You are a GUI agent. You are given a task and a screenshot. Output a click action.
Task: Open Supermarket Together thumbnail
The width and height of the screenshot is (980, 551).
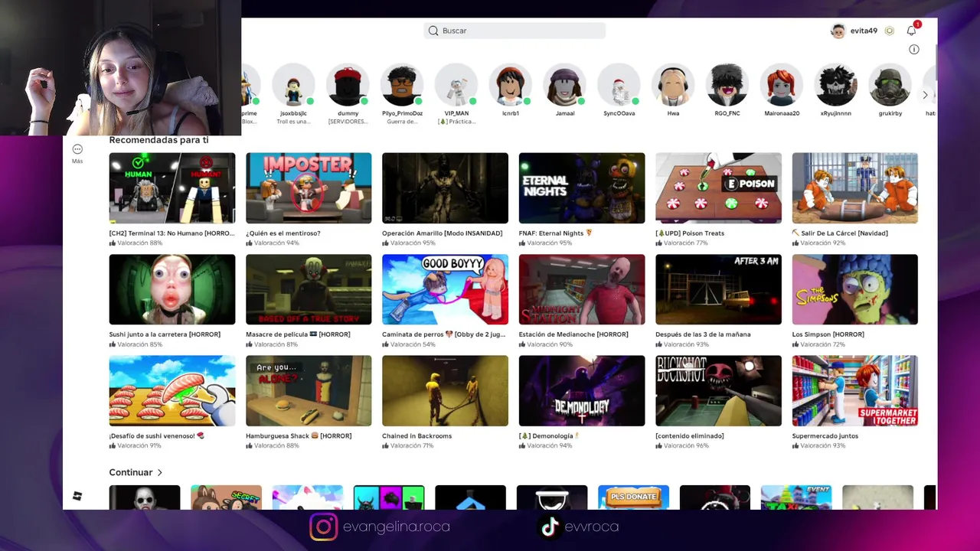point(854,391)
